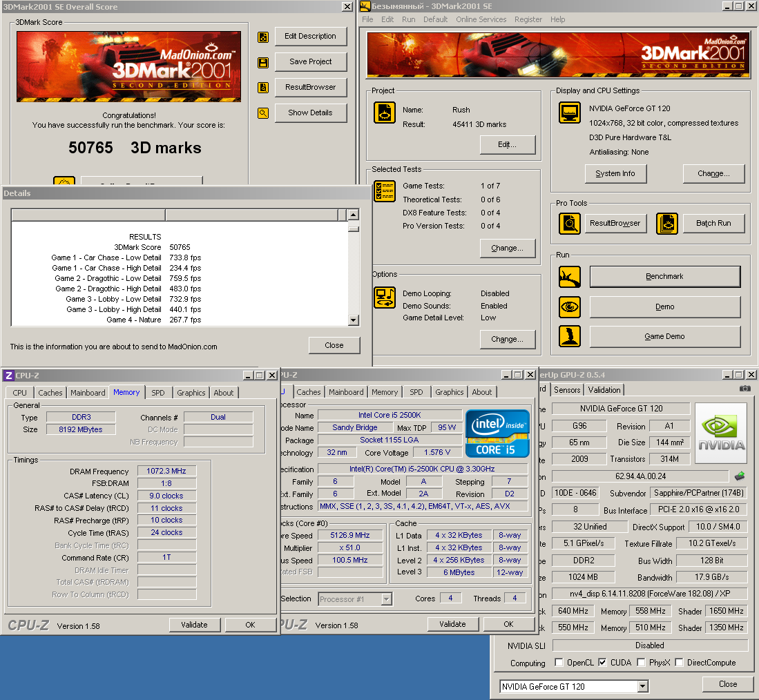The image size is (759, 700).
Task: Click the Benchmark run icon
Action: click(x=570, y=277)
